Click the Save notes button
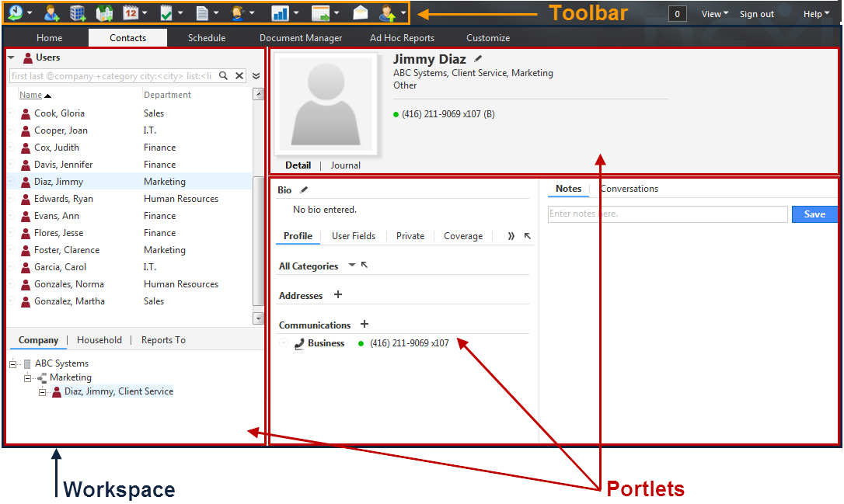 814,214
